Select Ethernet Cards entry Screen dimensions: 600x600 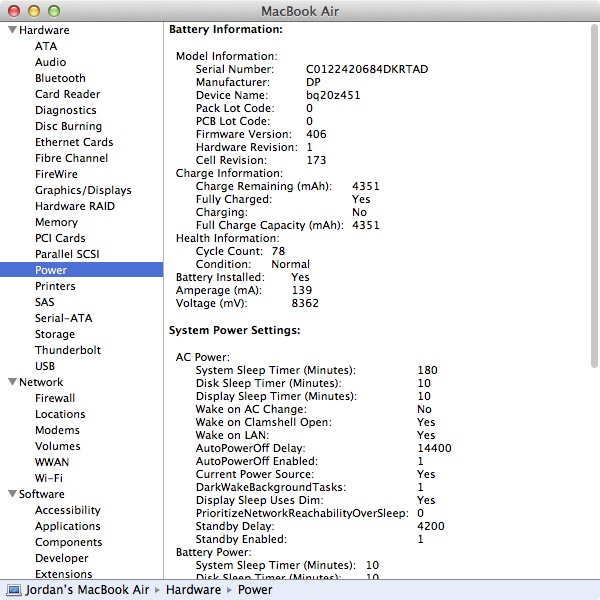click(x=74, y=142)
